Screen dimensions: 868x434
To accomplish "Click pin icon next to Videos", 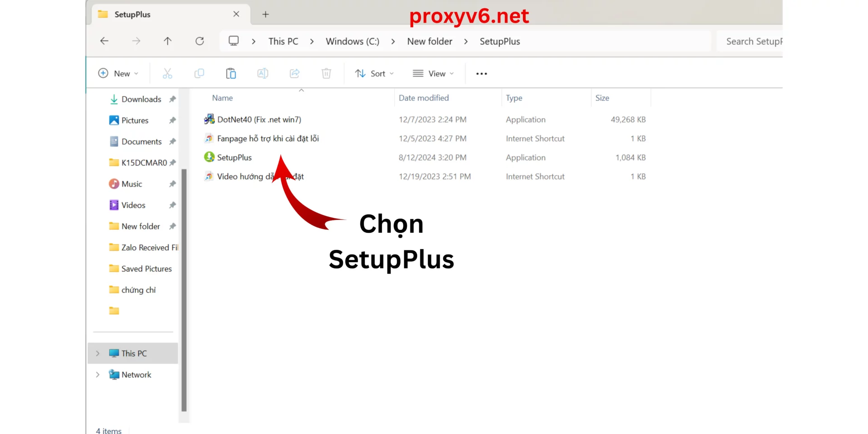I will tap(172, 205).
